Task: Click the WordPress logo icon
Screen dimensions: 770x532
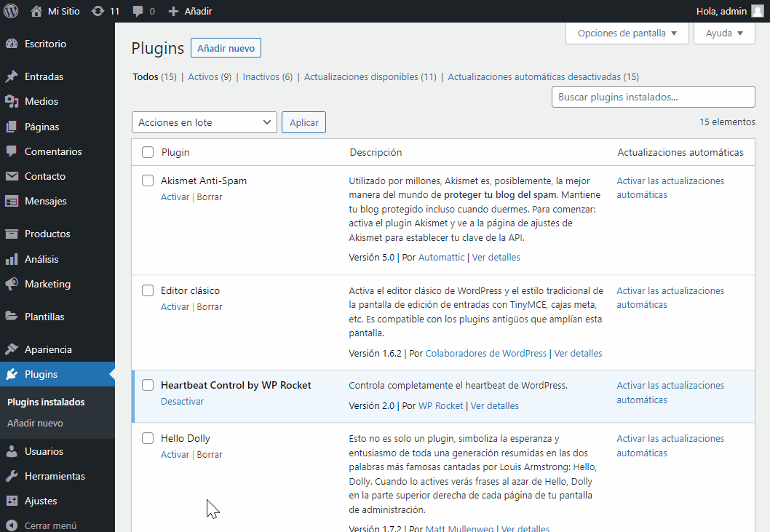Action: point(11,11)
